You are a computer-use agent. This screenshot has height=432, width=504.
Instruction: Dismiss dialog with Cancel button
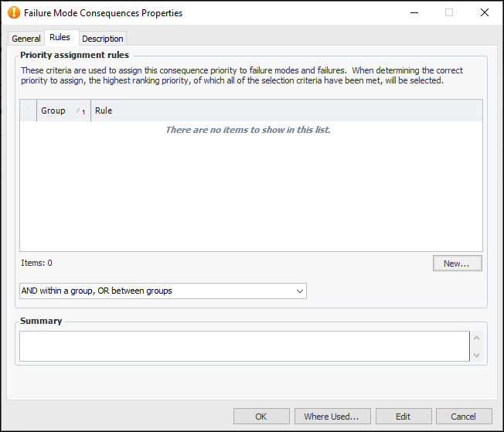coord(463,417)
